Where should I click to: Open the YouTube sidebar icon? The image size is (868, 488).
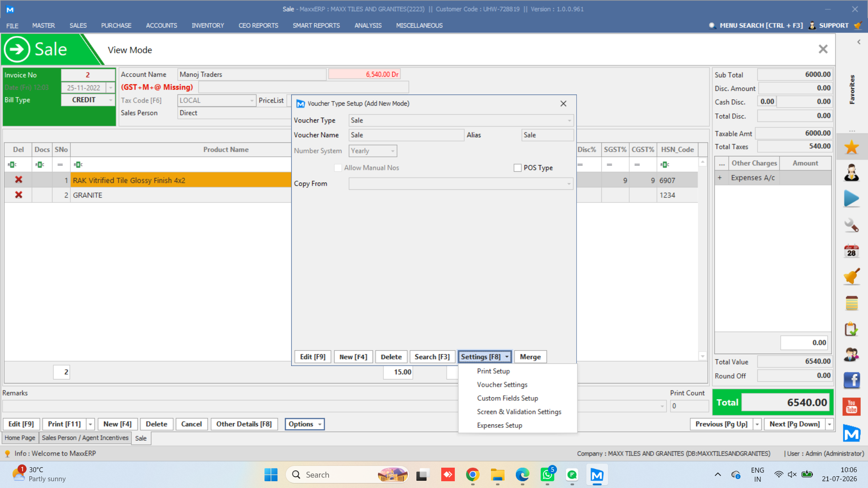(851, 407)
